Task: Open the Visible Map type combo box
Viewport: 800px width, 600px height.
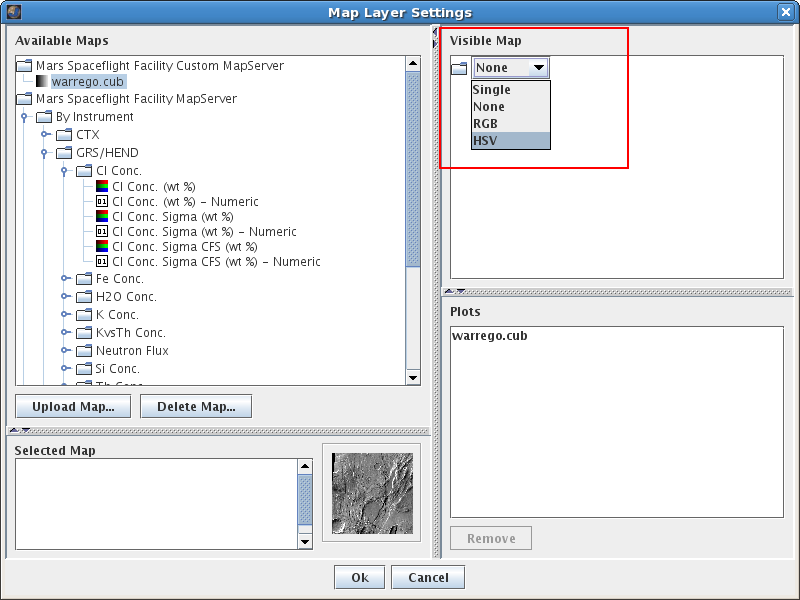Action: pyautogui.click(x=511, y=68)
